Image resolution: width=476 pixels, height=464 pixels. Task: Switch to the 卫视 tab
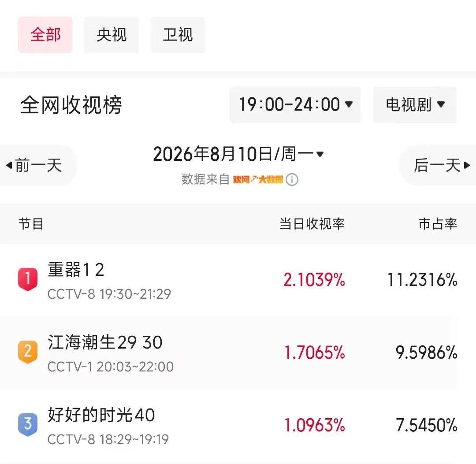point(178,35)
